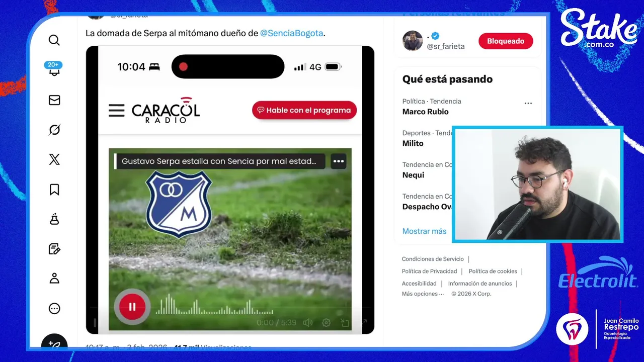
Task: Click the picture-in-picture video icon
Action: [x=345, y=323]
